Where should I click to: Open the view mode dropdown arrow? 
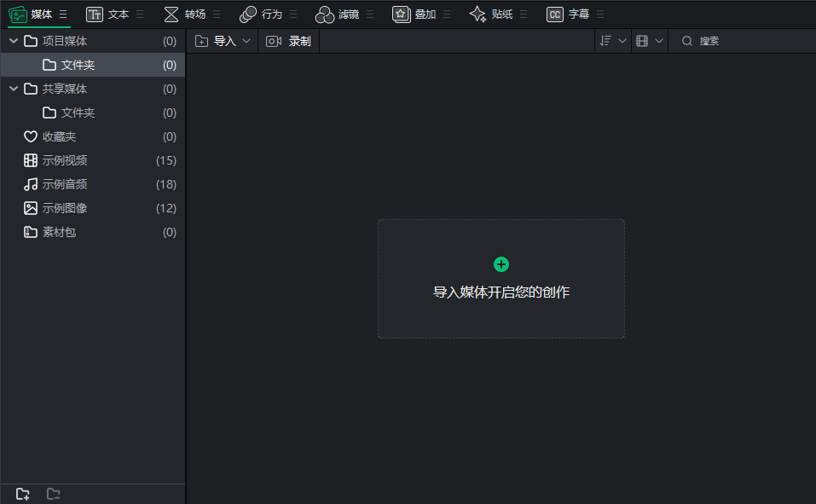click(x=659, y=41)
